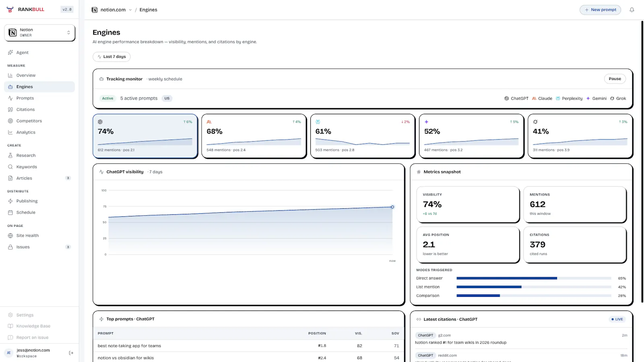Open the notifications bell
The image size is (644, 362).
click(x=632, y=10)
